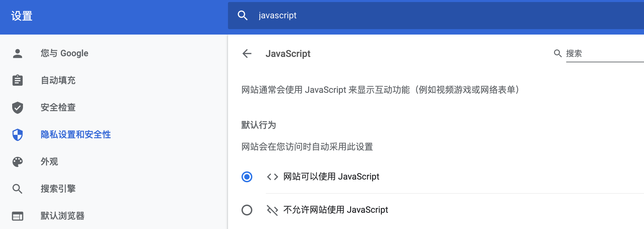Click the clipboard icon for 自动填充
Screen dimensions: 644x229
18,80
